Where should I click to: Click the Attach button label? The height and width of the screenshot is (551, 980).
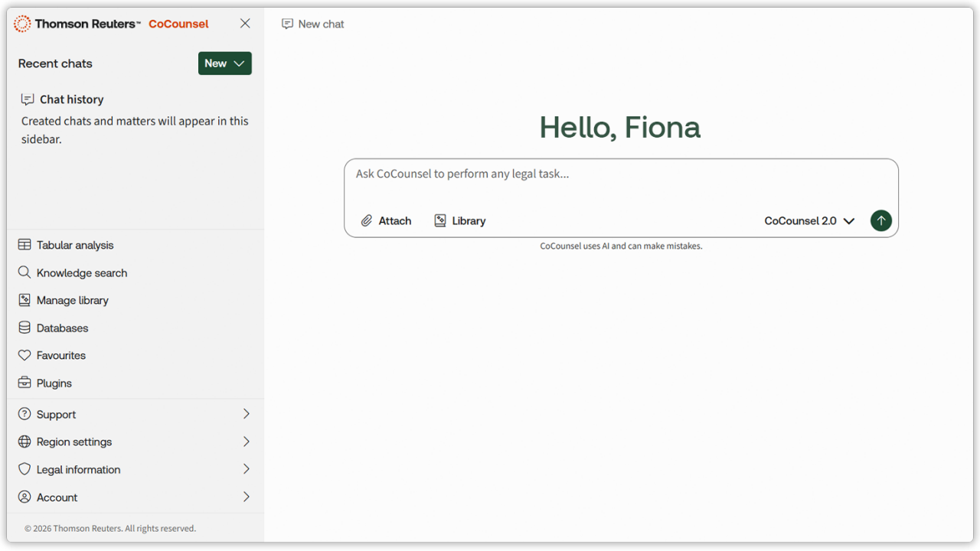pos(395,220)
